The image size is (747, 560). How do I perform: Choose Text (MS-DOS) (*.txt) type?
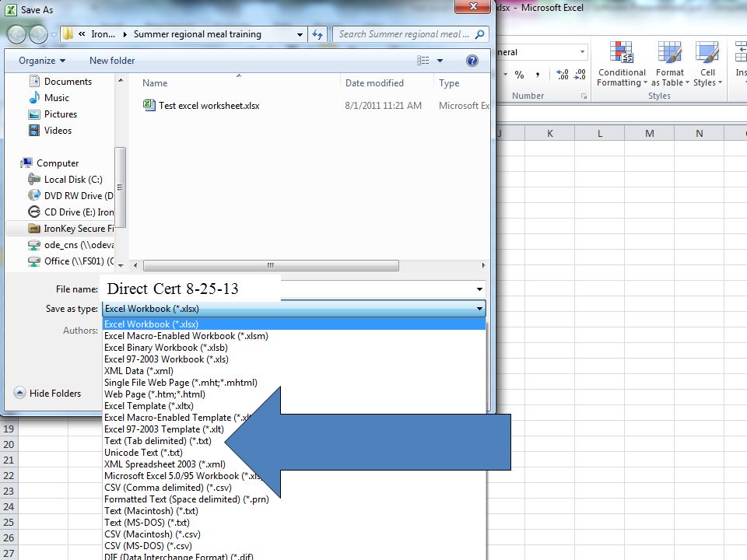coord(294,523)
